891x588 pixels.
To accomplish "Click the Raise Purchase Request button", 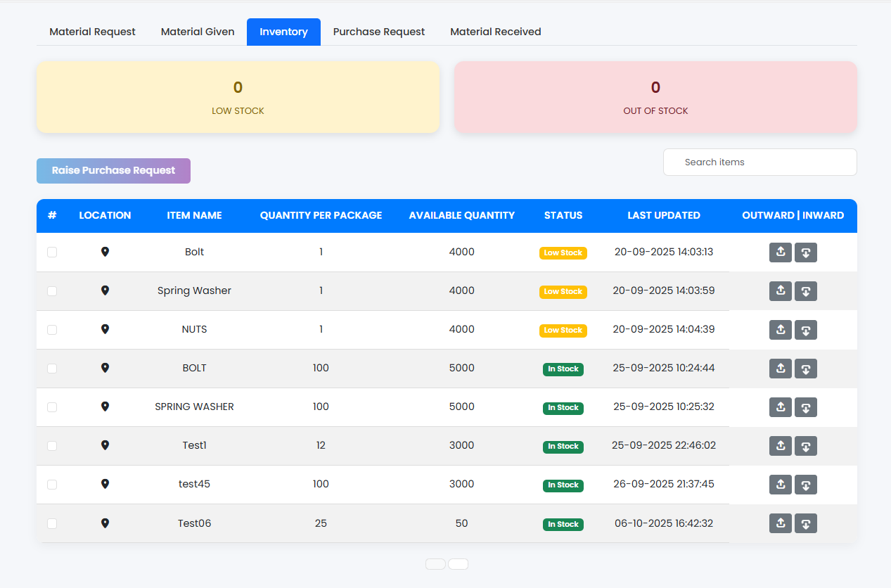I will pos(113,171).
